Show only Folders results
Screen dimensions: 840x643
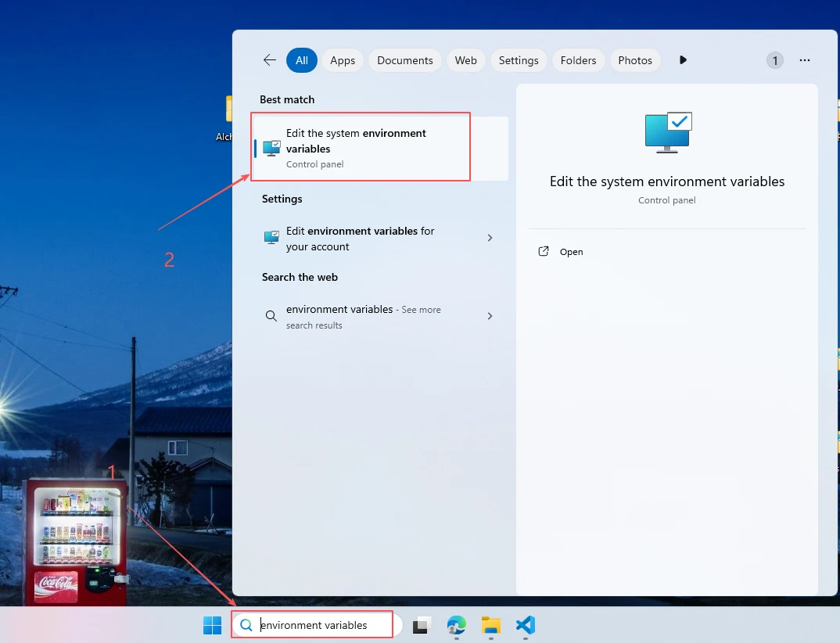(578, 60)
